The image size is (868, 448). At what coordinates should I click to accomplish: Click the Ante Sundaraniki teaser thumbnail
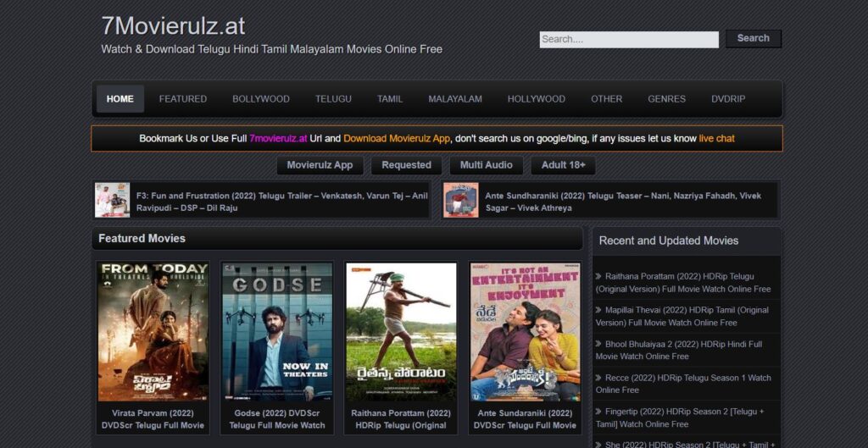pyautogui.click(x=460, y=201)
